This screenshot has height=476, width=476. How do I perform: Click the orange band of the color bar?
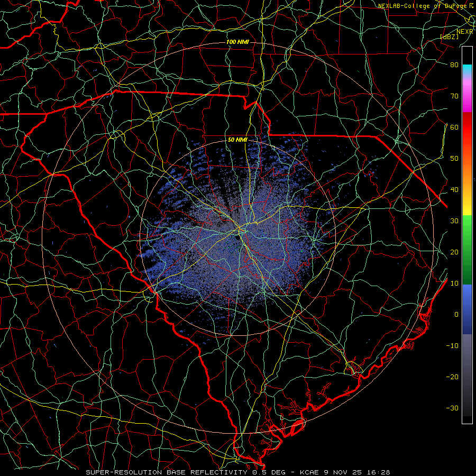(467, 175)
